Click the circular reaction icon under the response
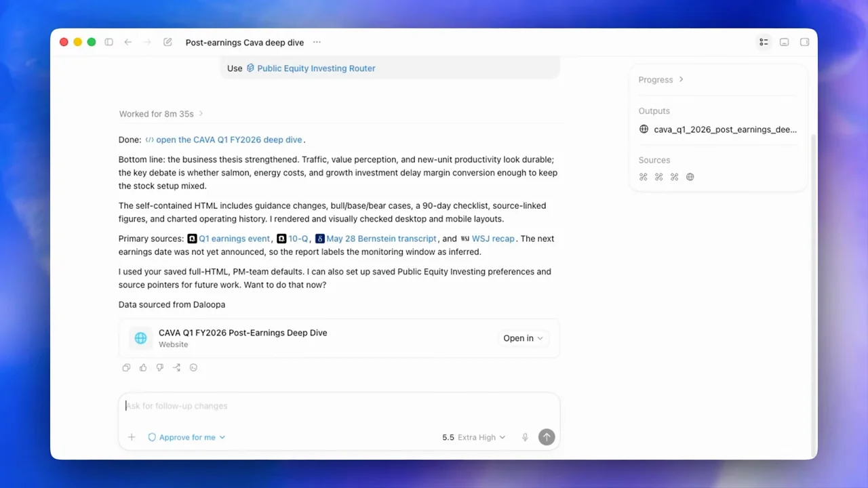Screen dimensions: 868x488 [193, 367]
